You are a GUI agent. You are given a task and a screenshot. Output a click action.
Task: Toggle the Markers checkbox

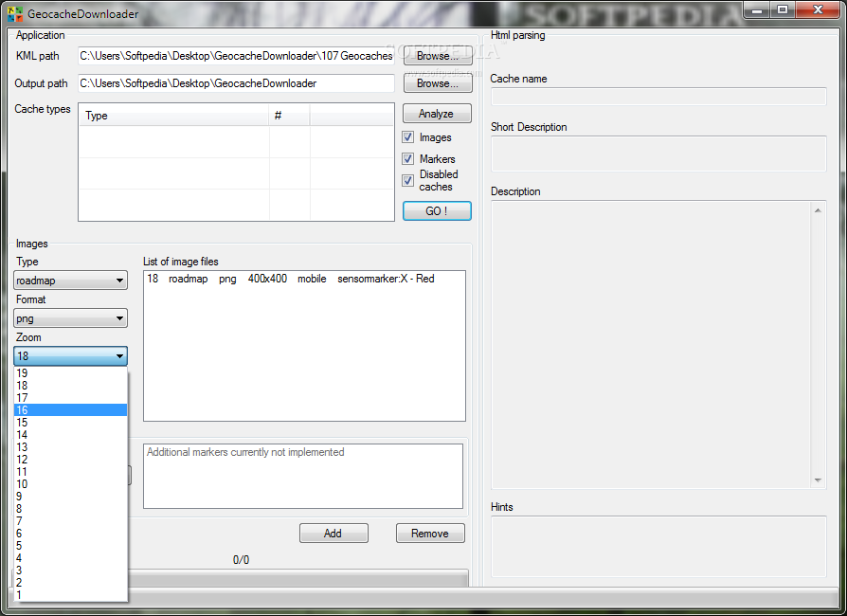(x=407, y=159)
